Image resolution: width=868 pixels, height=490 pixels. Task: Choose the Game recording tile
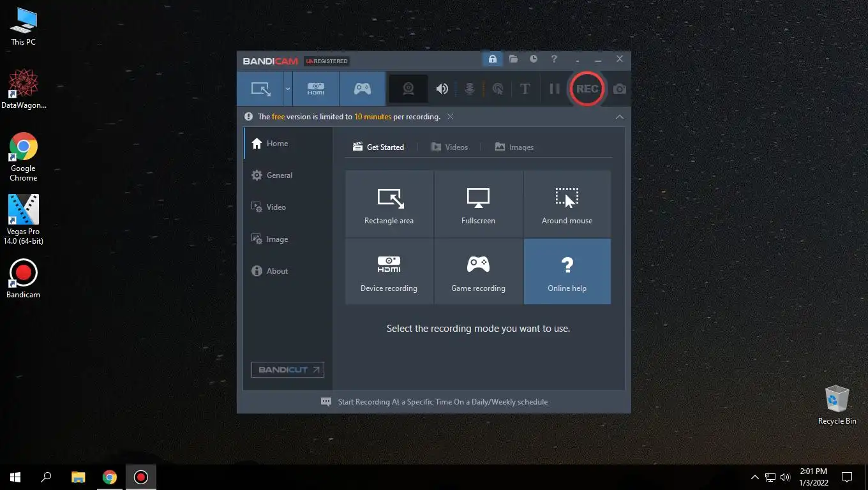478,272
